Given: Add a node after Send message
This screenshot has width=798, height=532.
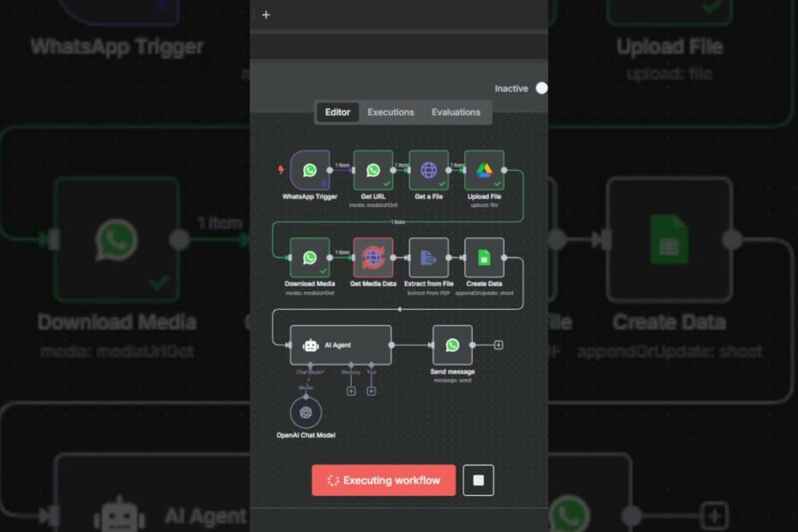Looking at the screenshot, I should coord(499,345).
